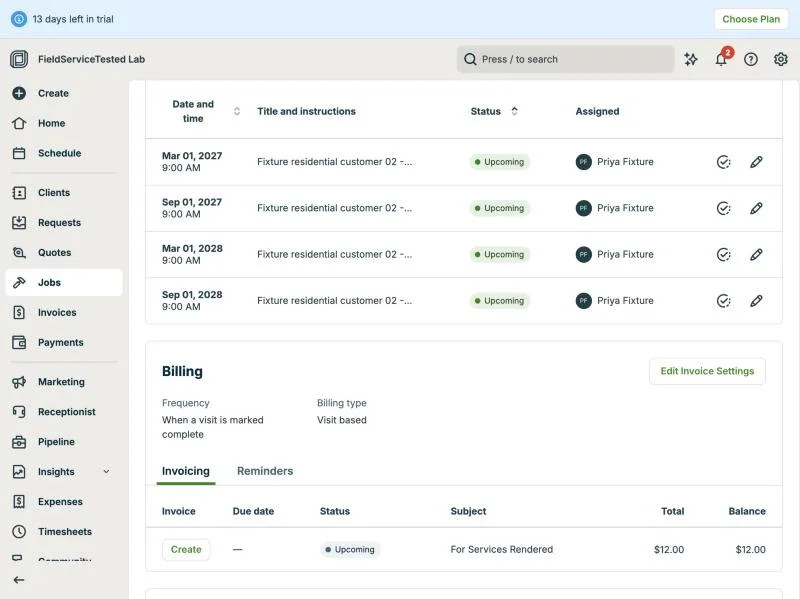Sort visits by Date and time arrows
800x599 pixels.
coord(237,111)
